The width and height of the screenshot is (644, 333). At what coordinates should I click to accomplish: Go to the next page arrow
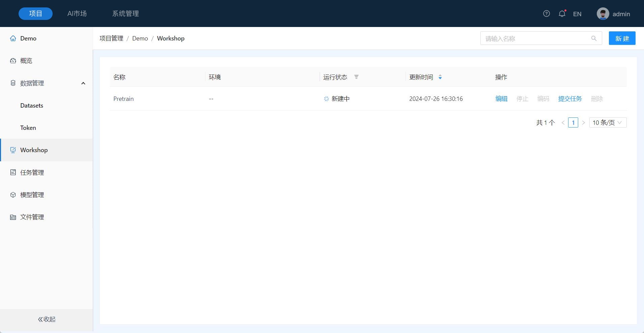click(583, 122)
